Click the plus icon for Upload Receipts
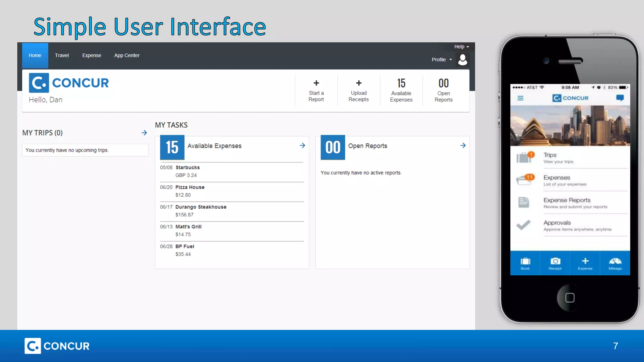The width and height of the screenshot is (644, 362). (x=358, y=83)
